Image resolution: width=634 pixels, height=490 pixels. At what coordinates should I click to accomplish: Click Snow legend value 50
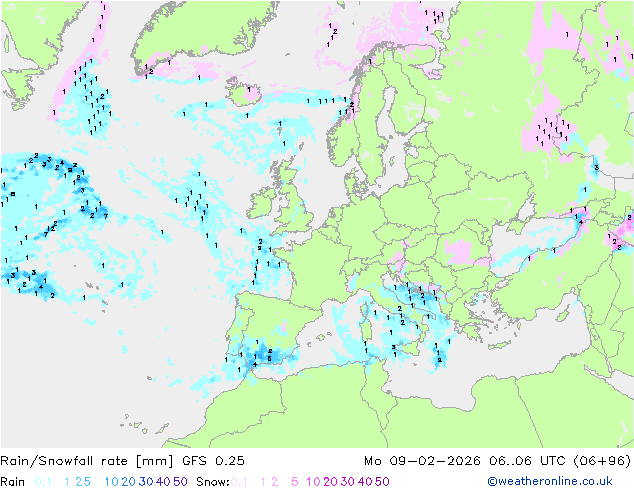point(382,482)
